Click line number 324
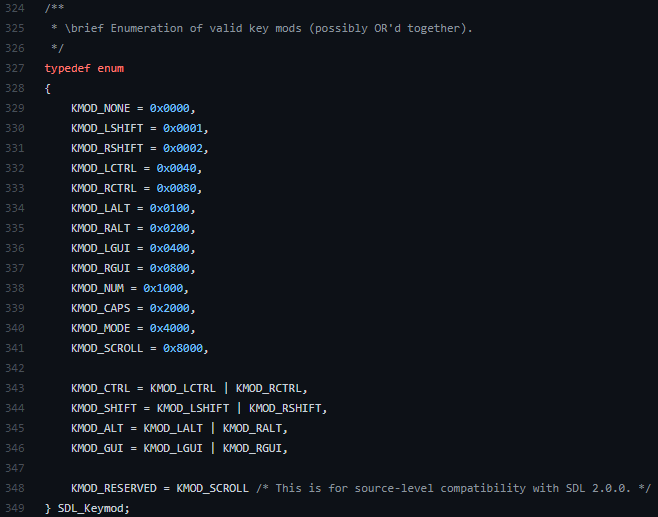This screenshot has width=658, height=517. [x=13, y=8]
